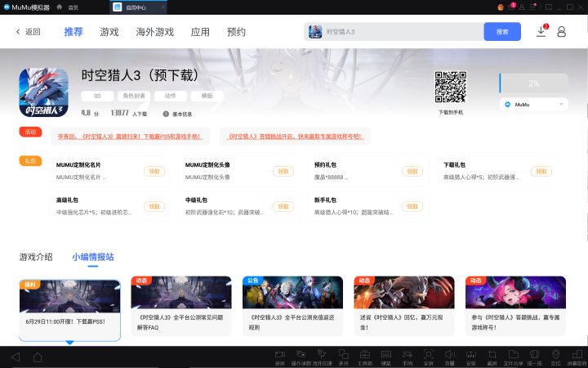
Task: Click the title bar pin window icon
Action: pyautogui.click(x=548, y=7)
